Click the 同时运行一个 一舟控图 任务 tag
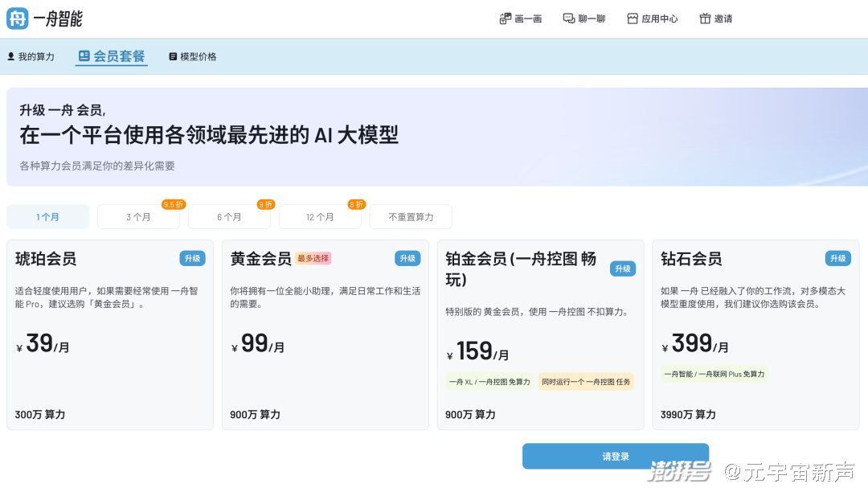Screen dimensions: 868x488 [x=586, y=382]
